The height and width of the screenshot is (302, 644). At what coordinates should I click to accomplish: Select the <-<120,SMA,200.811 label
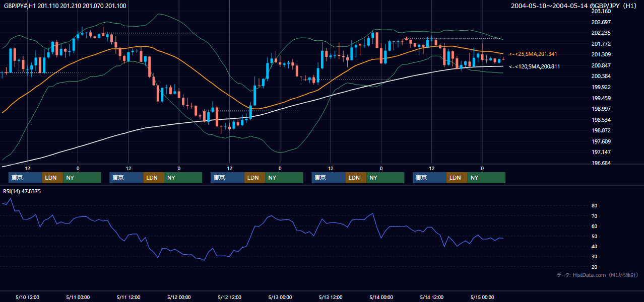pos(535,66)
